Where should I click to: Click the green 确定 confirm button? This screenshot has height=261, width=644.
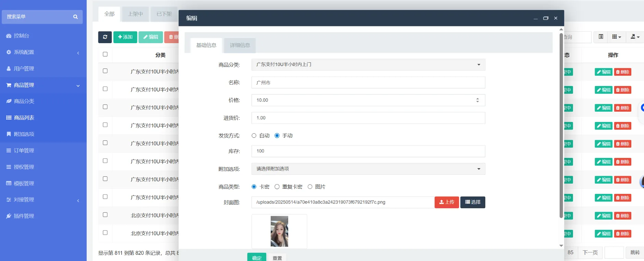click(257, 258)
